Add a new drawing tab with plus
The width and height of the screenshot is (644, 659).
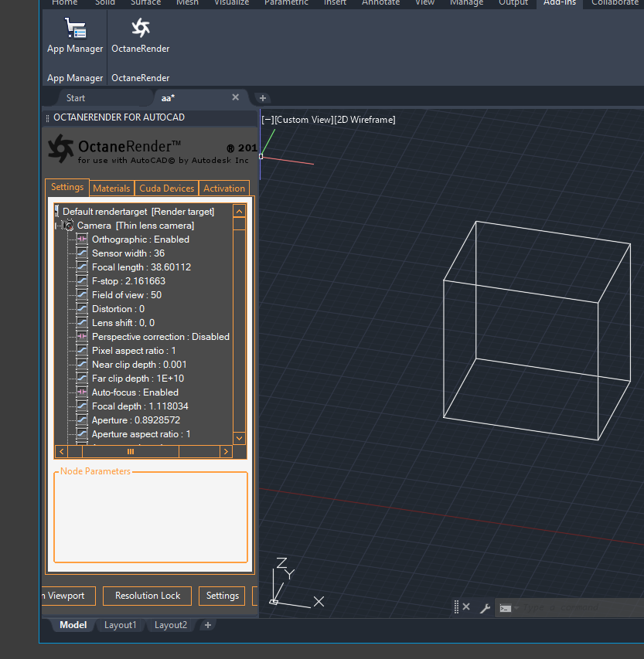[263, 98]
